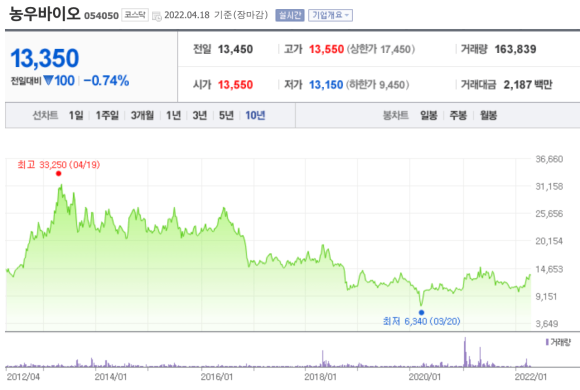Switch to 주봉 weekly candle chart
The height and width of the screenshot is (390, 580).
tap(458, 115)
